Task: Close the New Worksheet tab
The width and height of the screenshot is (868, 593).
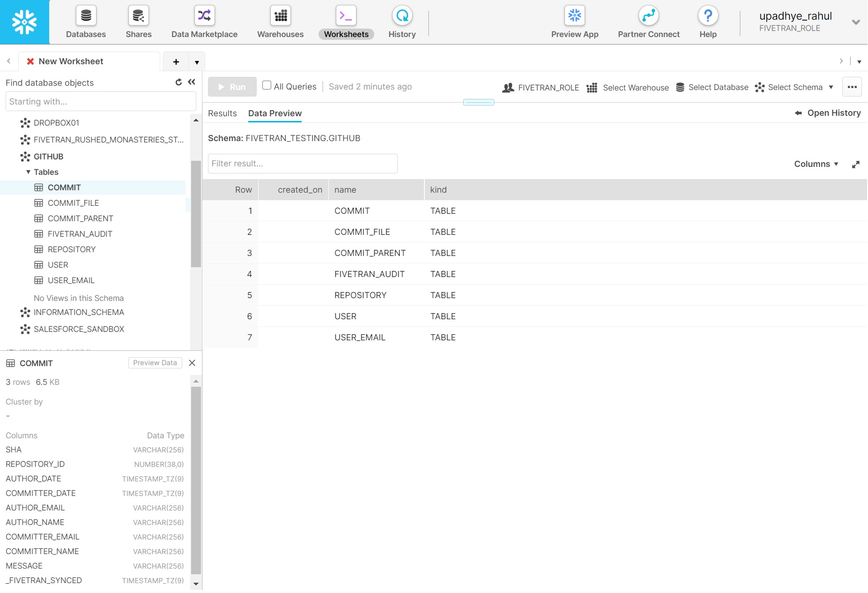Action: [x=30, y=61]
